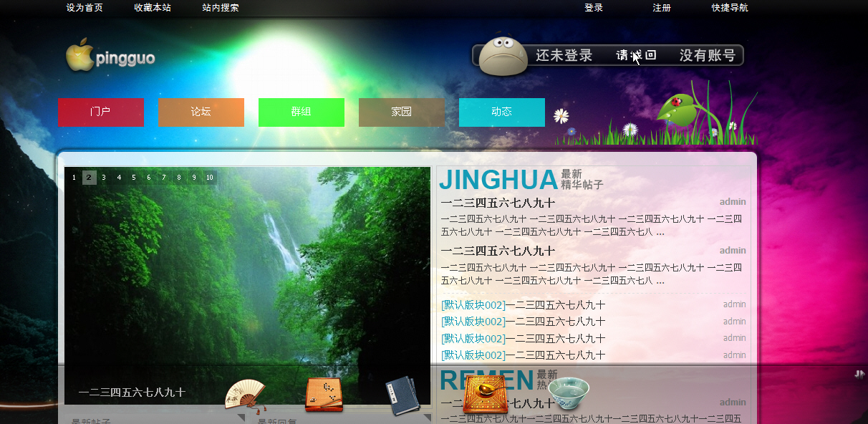
Task: Click the small arrow icon at right edge
Action: point(860,374)
